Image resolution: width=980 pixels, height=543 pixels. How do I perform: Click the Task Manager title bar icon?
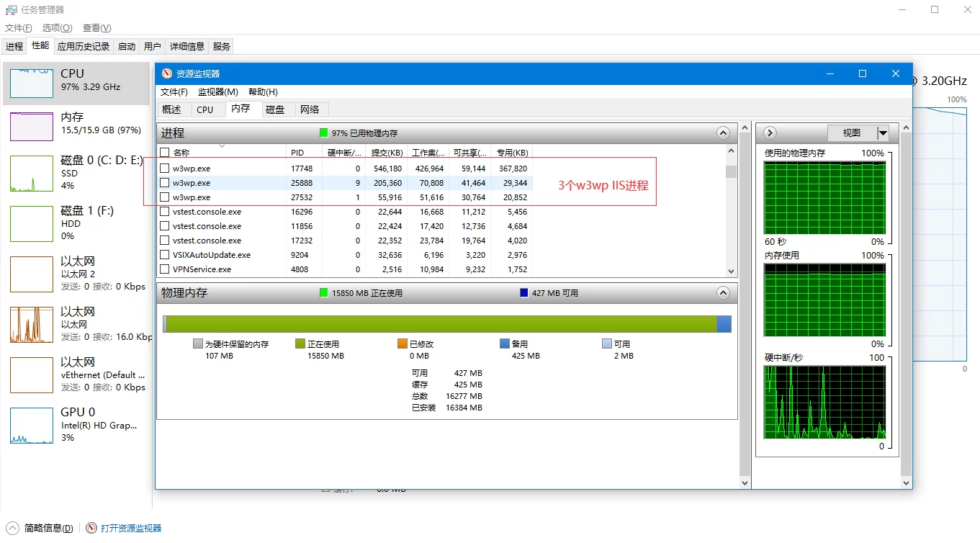(x=12, y=10)
